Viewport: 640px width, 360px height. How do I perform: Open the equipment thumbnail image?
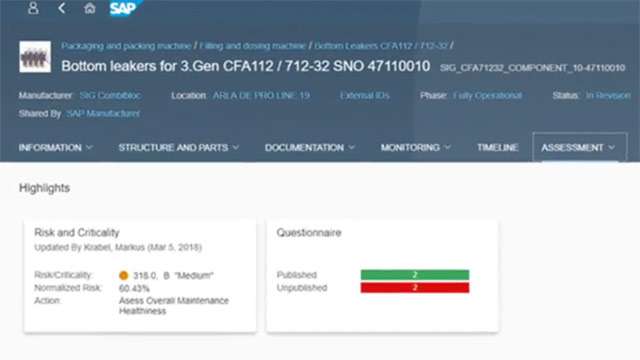tap(35, 57)
